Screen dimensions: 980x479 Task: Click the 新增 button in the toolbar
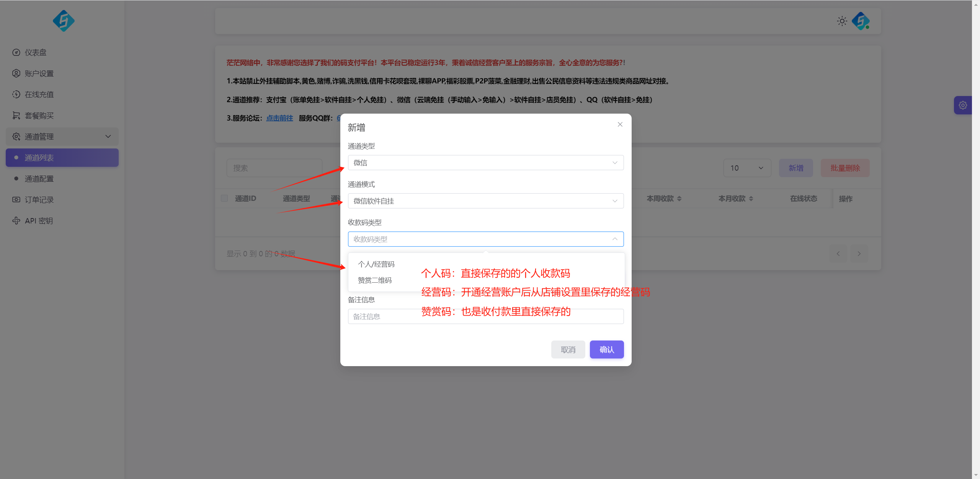coord(796,168)
